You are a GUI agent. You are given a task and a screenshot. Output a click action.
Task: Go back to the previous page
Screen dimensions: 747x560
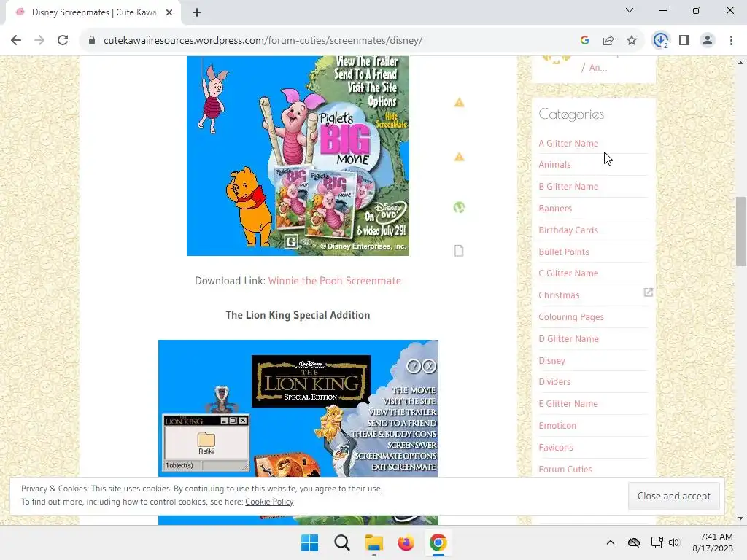(x=16, y=41)
